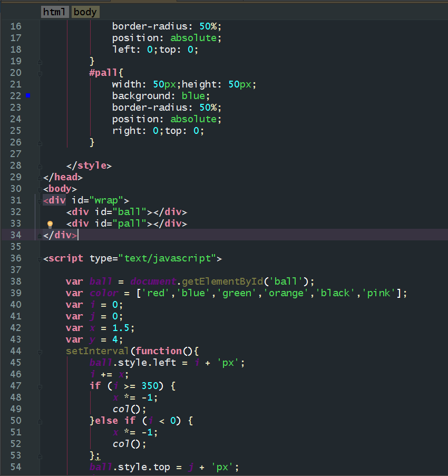Collapse the setInterval function on line 44
The image size is (448, 476).
click(x=40, y=352)
